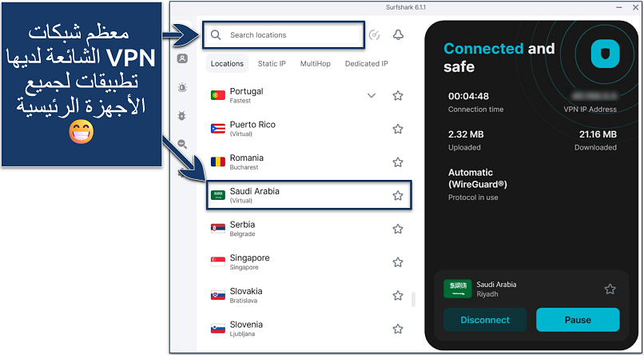Open the Surfshark Search magnifier sidebar icon
Screen dimensions: 644x355
coord(182,144)
